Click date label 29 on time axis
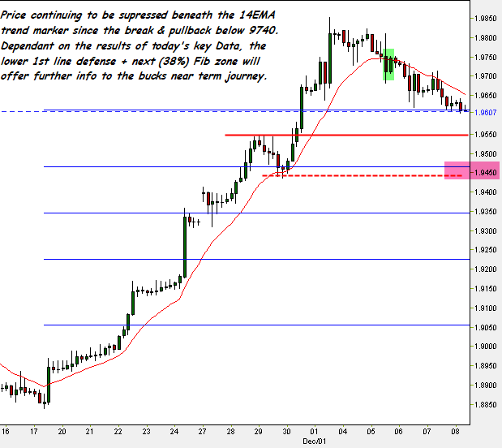The width and height of the screenshot is (502, 448). pos(259,432)
